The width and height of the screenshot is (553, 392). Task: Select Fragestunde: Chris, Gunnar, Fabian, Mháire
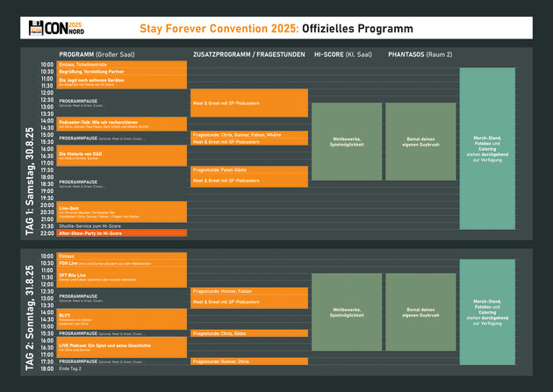coord(249,134)
